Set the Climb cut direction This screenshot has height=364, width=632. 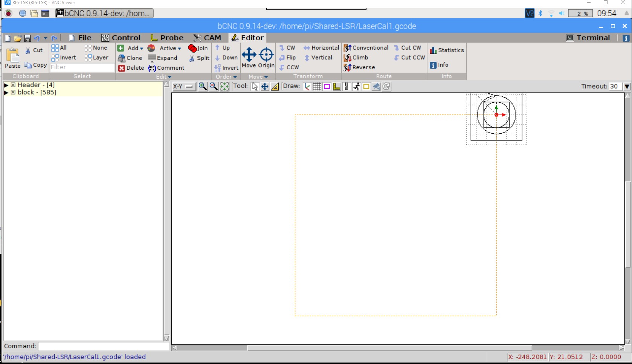pyautogui.click(x=356, y=58)
